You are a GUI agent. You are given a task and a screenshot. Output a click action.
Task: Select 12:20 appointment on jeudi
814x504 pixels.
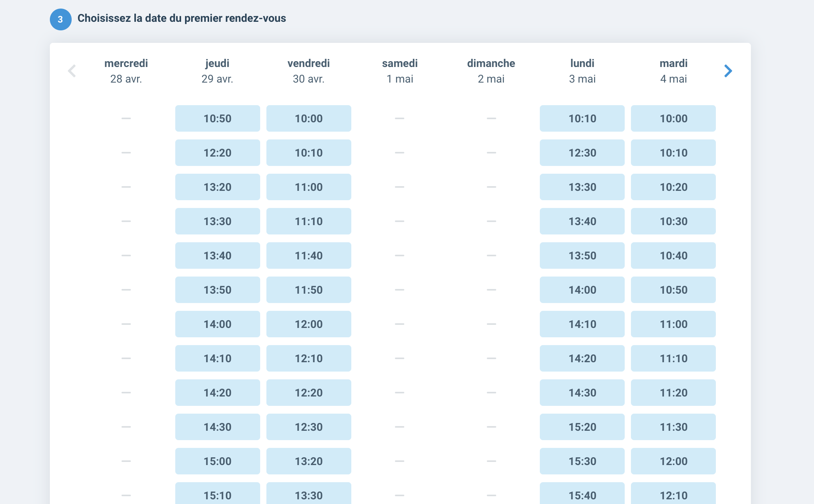tap(217, 153)
